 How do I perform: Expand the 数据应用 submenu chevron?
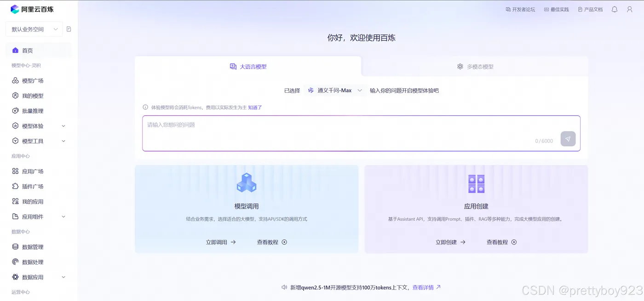[63, 278]
